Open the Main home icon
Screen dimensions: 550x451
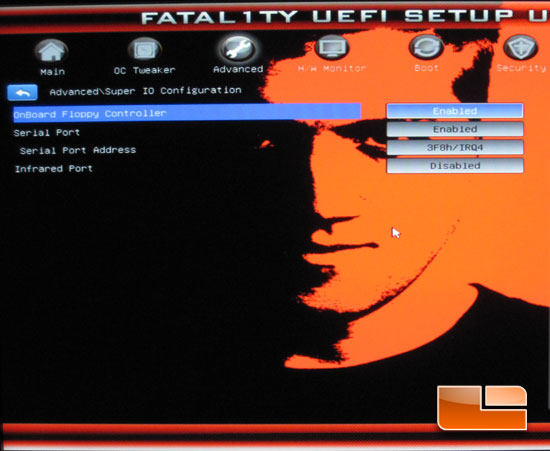pos(51,51)
